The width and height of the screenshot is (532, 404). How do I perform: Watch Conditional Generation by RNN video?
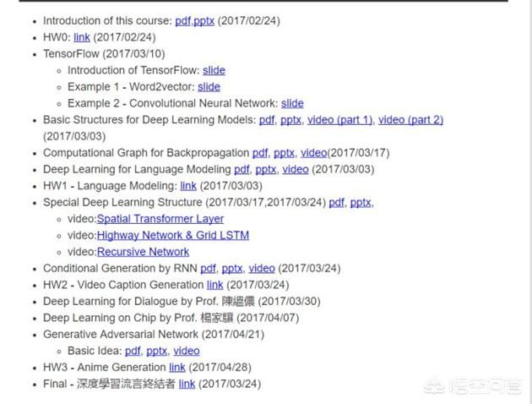[262, 269]
